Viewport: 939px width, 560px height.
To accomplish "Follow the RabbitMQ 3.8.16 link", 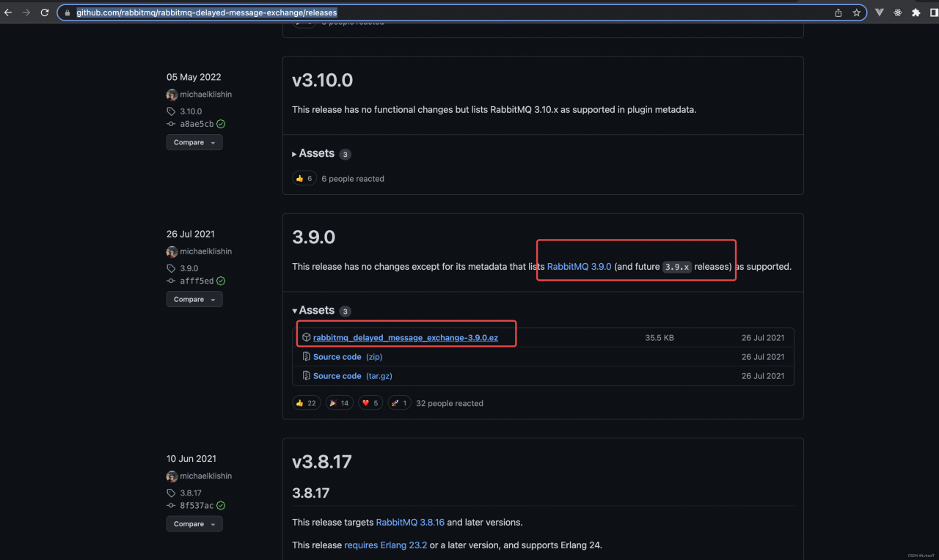I will click(410, 523).
